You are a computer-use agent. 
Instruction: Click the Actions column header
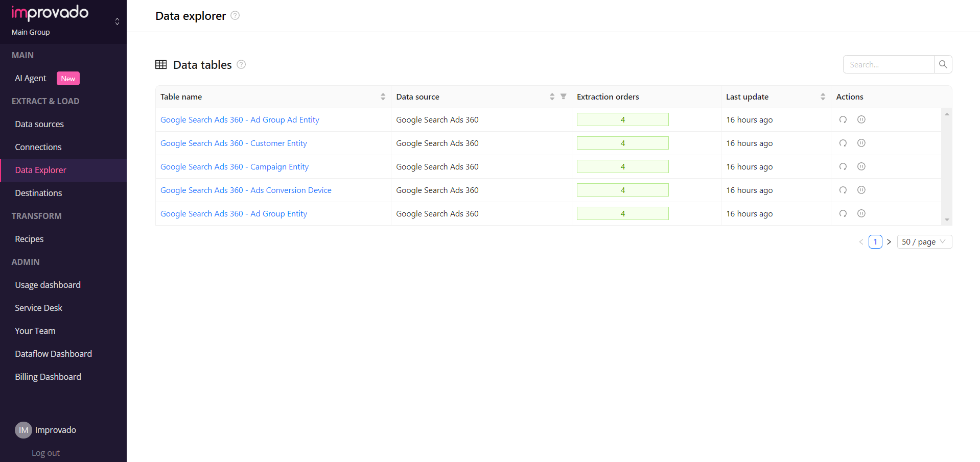[849, 96]
